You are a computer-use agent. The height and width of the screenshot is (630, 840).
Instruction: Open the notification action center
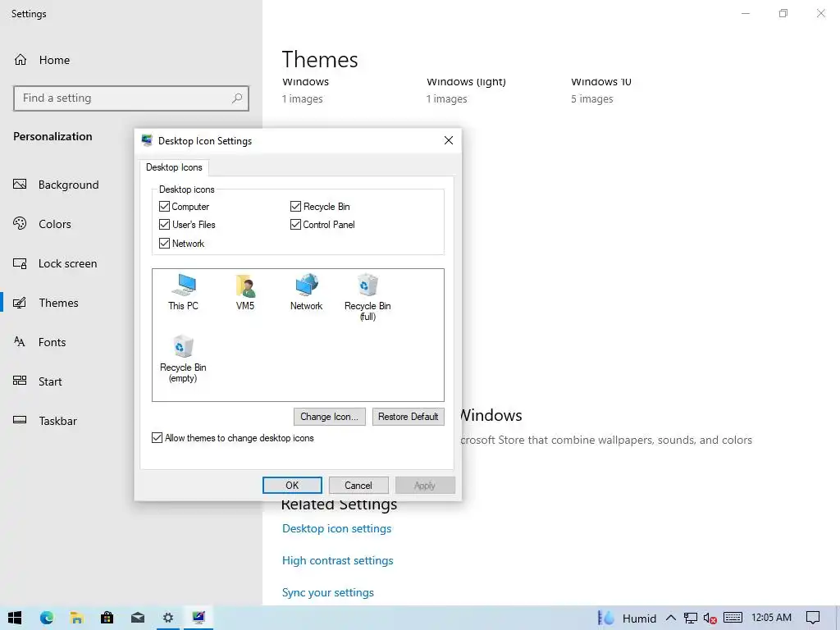coord(813,618)
